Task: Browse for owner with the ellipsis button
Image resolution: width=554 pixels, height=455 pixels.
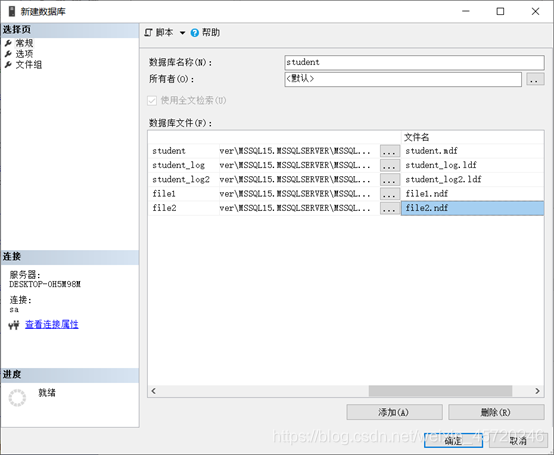Action: pos(535,79)
